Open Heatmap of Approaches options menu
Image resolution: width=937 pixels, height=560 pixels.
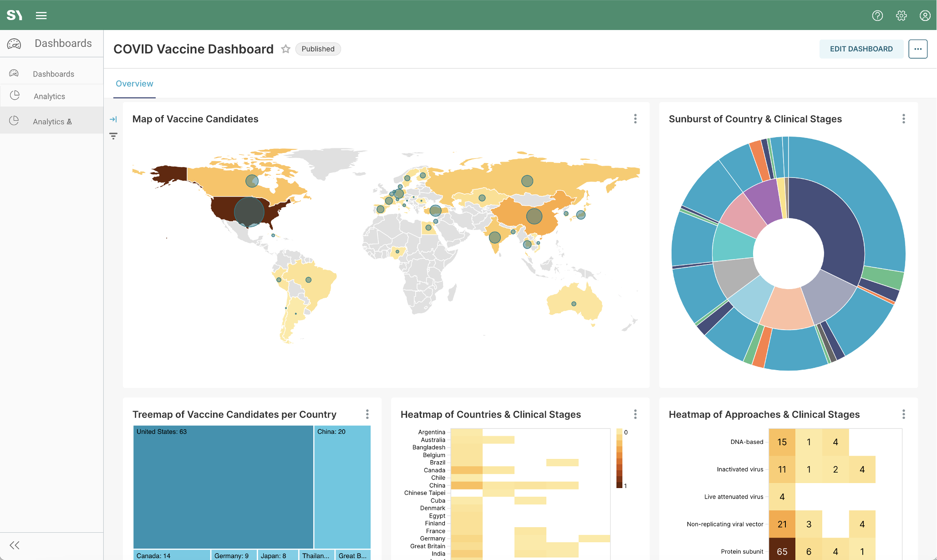[x=903, y=414]
